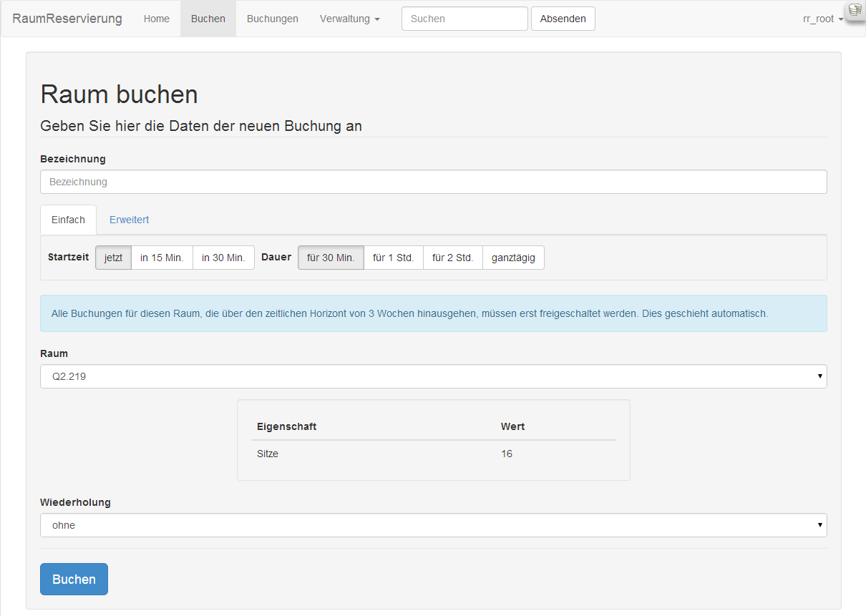Screen dimensions: 866x616
Task: Select "jetzt" as Startzeit
Action: [112, 257]
